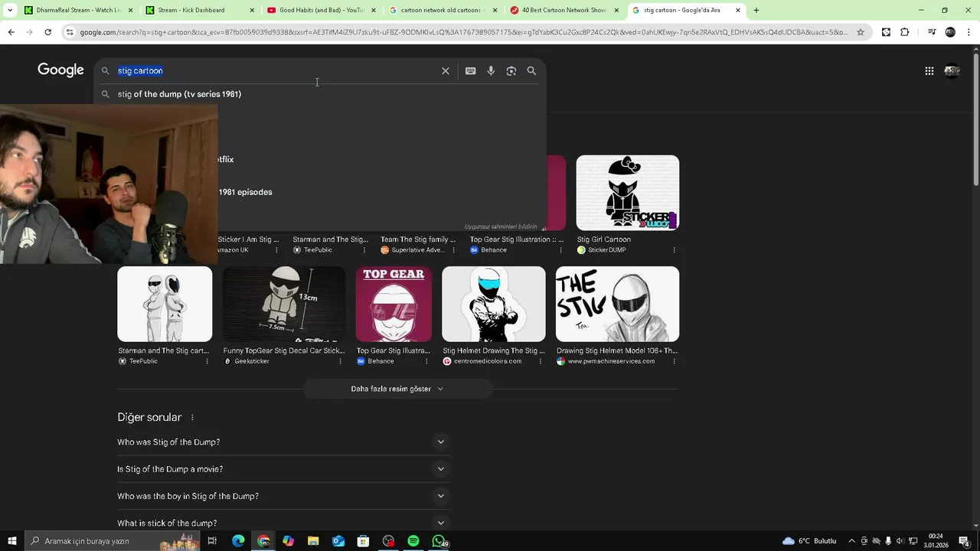Click the page vertical scrollbar
Viewport: 980px width, 551px height.
[975, 287]
